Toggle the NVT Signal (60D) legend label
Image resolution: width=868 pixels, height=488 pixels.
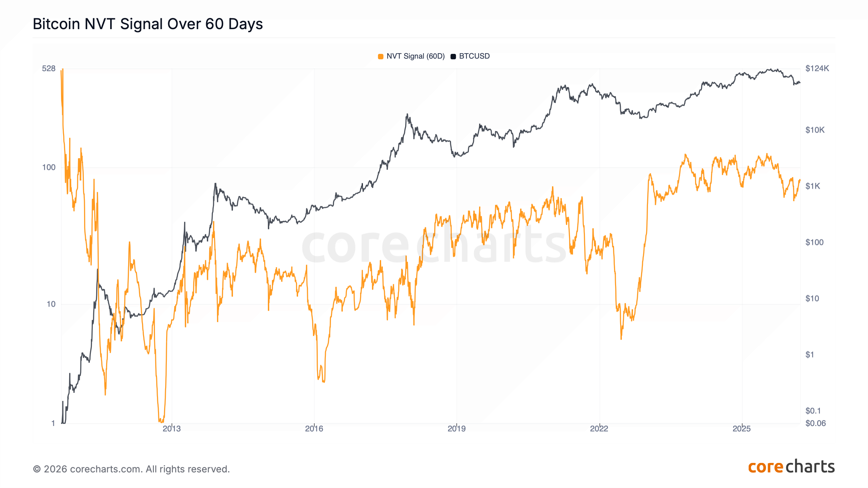(x=415, y=56)
